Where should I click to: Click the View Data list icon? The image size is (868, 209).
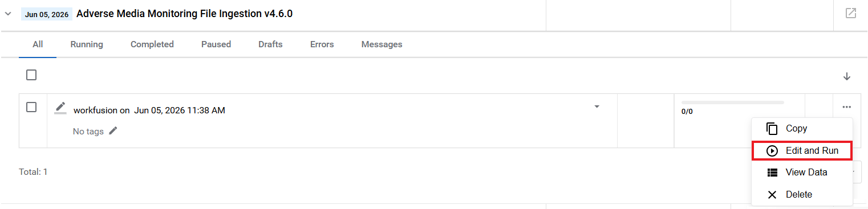pyautogui.click(x=772, y=173)
